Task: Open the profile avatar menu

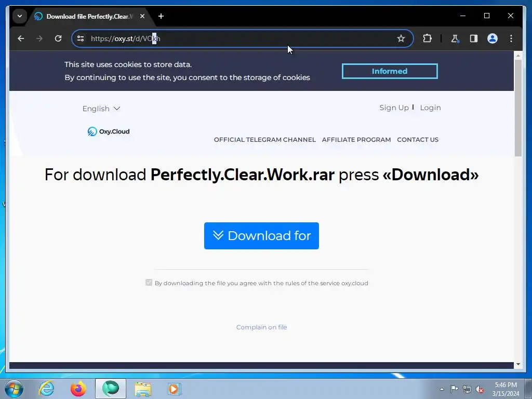Action: (493, 38)
